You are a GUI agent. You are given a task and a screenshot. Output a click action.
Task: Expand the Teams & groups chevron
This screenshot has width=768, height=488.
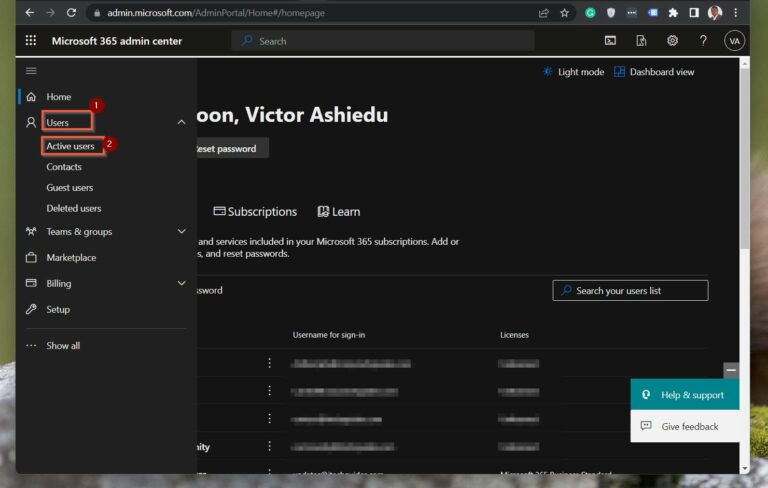coord(181,231)
